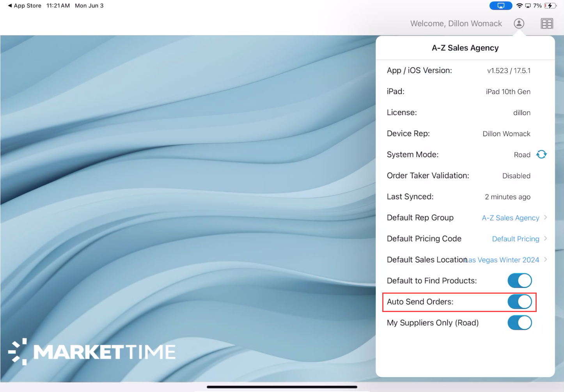The image size is (564, 392).
Task: Toggle Default to Find Products switch
Action: point(520,280)
